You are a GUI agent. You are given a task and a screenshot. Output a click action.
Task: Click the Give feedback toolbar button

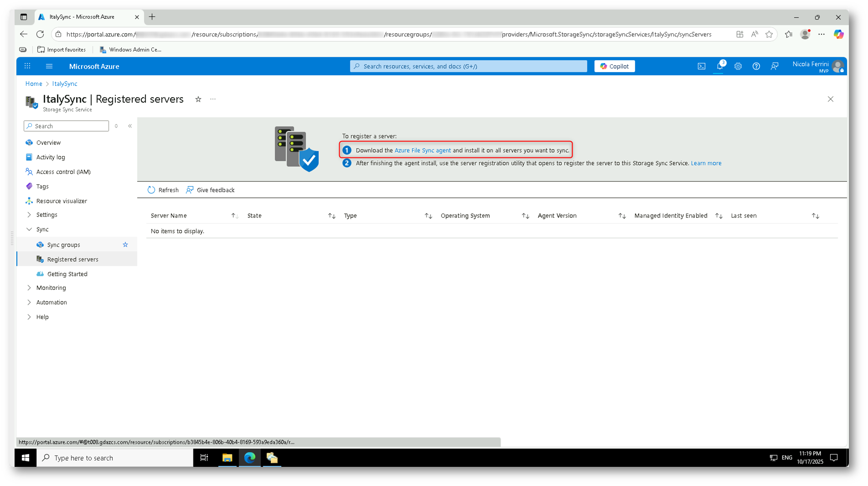pos(211,190)
